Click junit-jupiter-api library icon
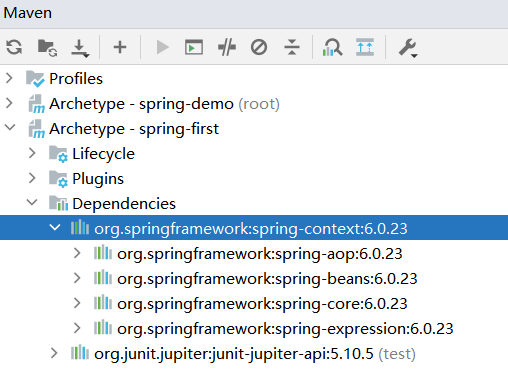This screenshot has height=377, width=508. point(80,353)
